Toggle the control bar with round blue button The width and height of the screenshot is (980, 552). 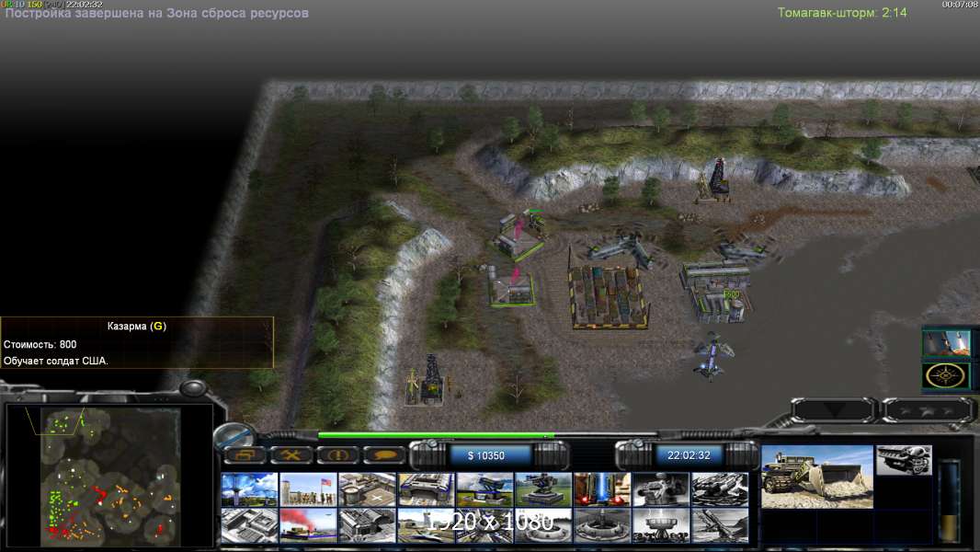[x=234, y=436]
